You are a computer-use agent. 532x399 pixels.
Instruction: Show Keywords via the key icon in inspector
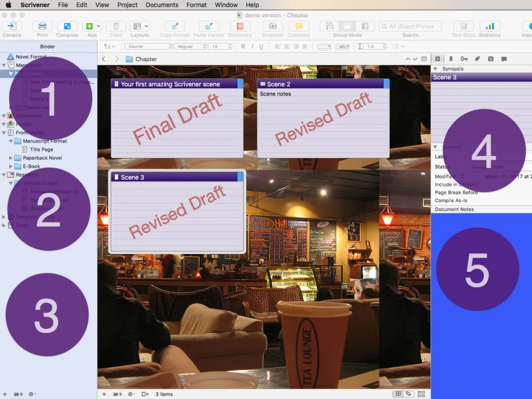[x=464, y=59]
